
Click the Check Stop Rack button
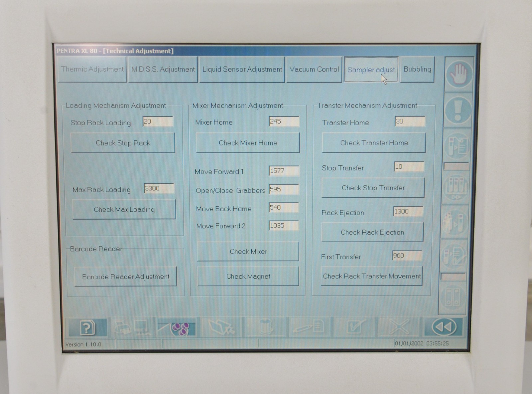point(123,143)
